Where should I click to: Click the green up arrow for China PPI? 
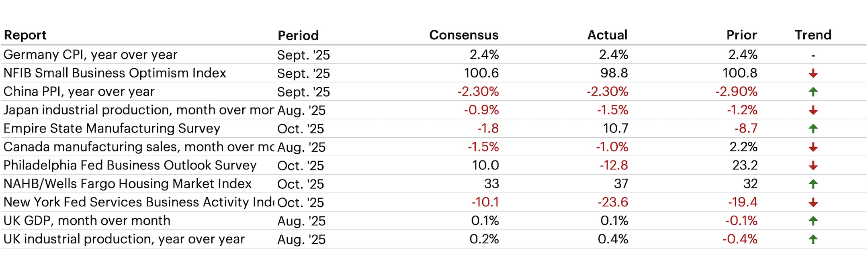pyautogui.click(x=813, y=92)
